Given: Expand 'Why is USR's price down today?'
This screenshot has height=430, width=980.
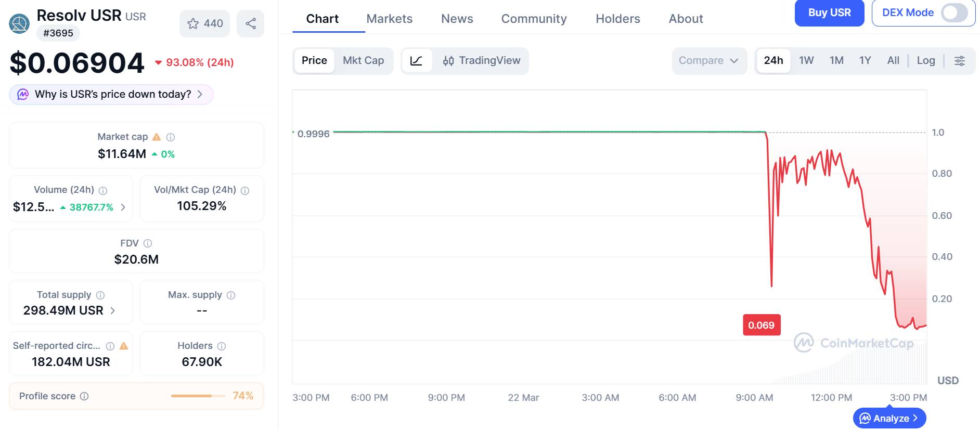Looking at the screenshot, I should click(x=111, y=95).
